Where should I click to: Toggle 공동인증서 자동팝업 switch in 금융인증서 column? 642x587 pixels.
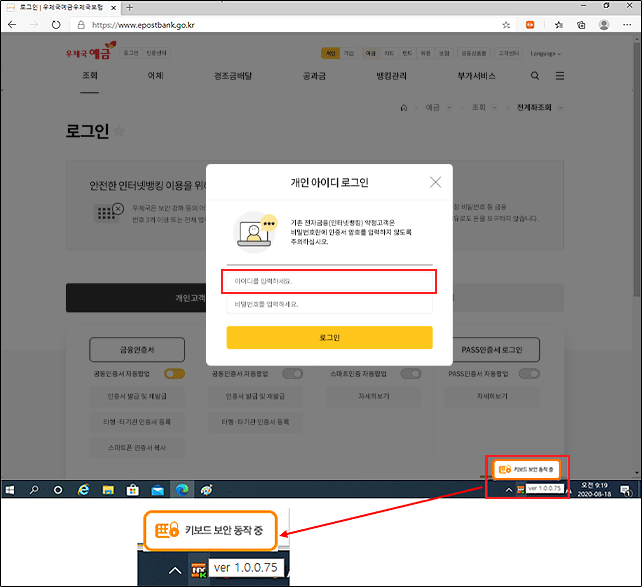click(x=175, y=373)
